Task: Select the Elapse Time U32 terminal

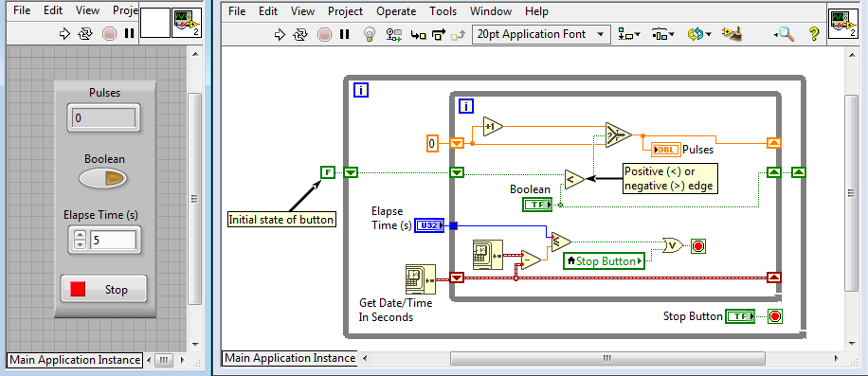Action: (x=429, y=225)
